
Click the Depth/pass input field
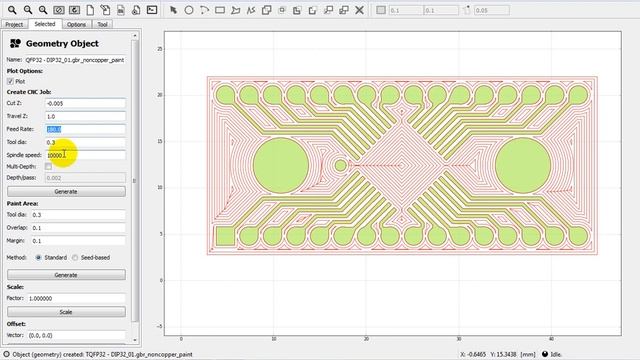pos(85,178)
